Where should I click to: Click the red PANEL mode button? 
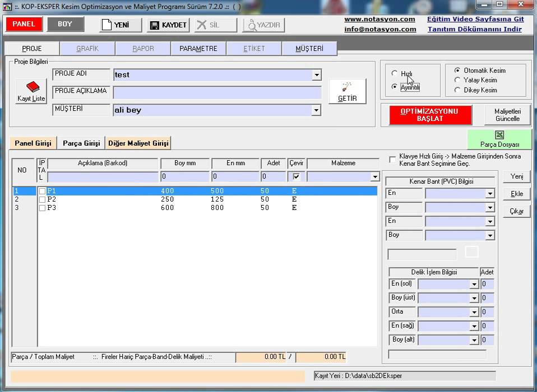24,24
